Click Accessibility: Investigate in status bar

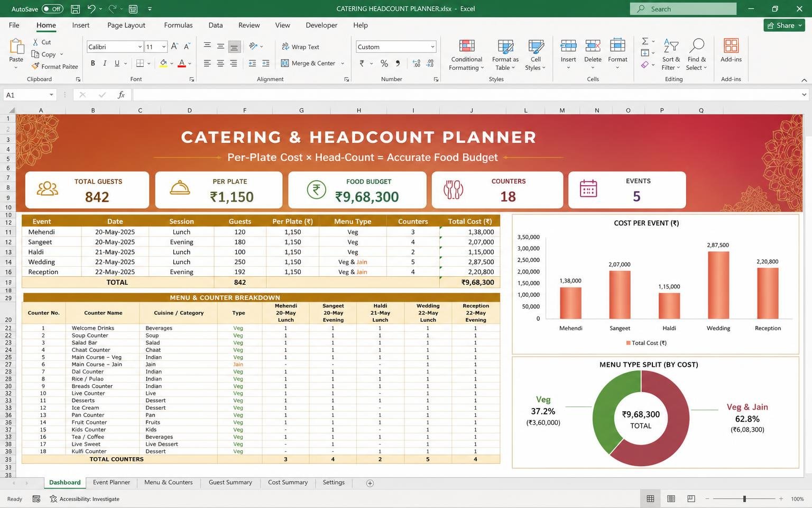85,499
